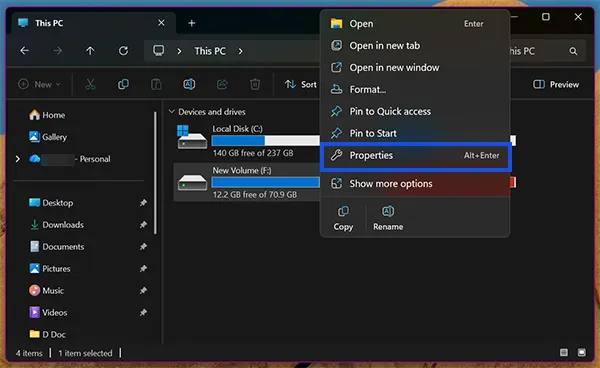600x368 pixels.
Task: Open Desktop in the sidebar
Action: (x=51, y=203)
